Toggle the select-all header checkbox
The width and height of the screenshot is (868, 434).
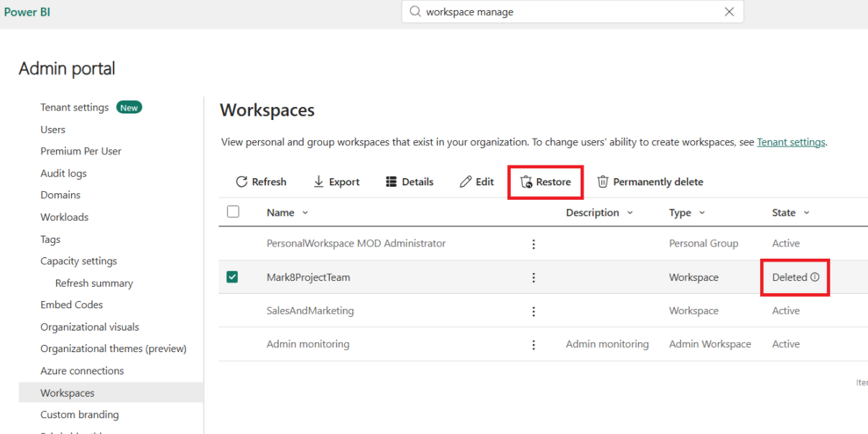233,212
